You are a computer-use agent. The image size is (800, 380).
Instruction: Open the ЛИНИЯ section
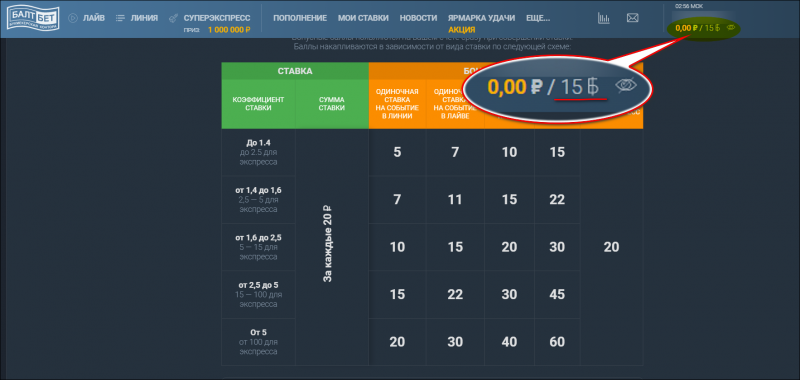[144, 18]
